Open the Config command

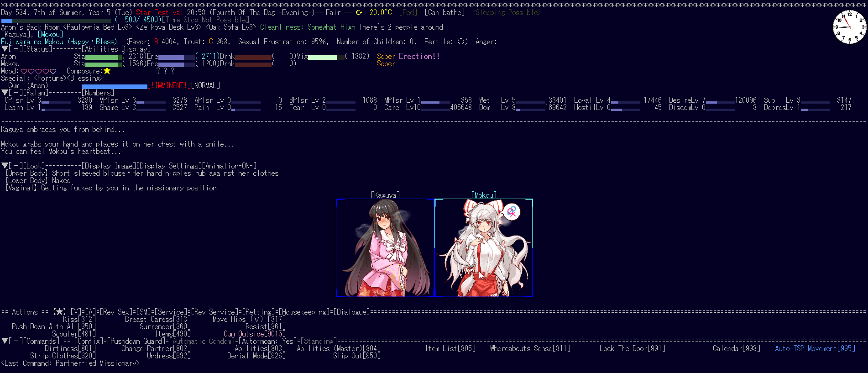click(89, 341)
